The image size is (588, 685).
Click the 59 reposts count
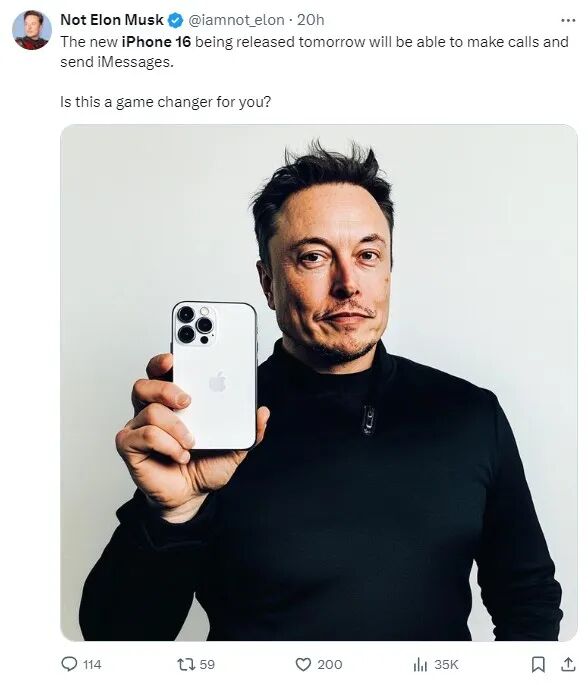[x=207, y=664]
